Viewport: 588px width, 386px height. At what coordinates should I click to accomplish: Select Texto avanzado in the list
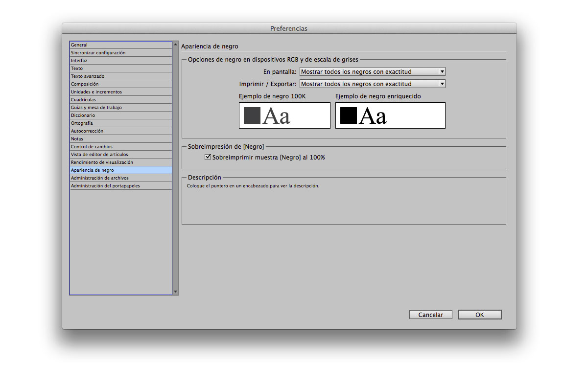[x=121, y=76]
